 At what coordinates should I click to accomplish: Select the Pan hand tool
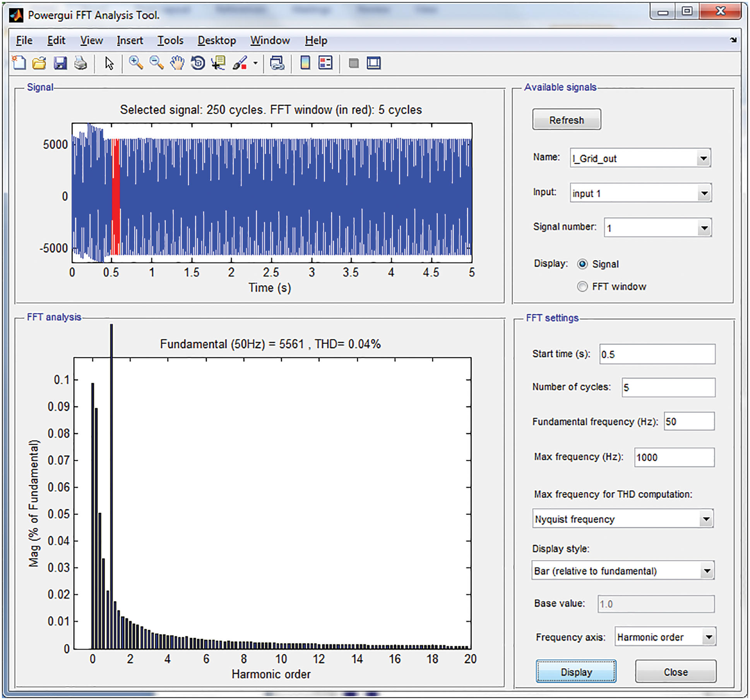[177, 63]
